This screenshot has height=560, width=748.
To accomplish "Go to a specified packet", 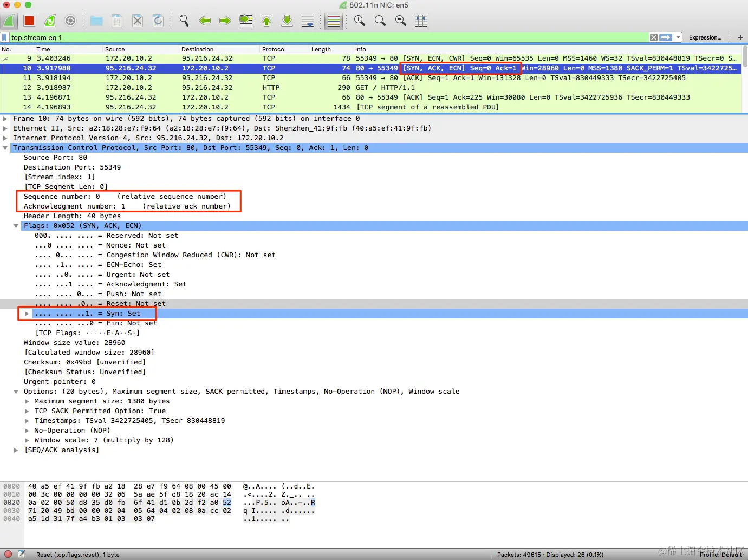I will (246, 21).
